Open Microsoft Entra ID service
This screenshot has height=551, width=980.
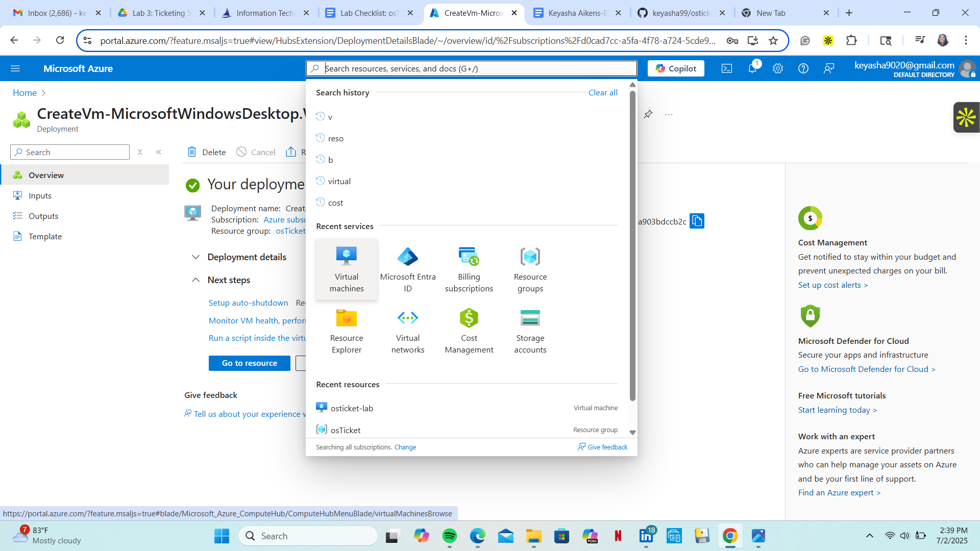pyautogui.click(x=408, y=269)
